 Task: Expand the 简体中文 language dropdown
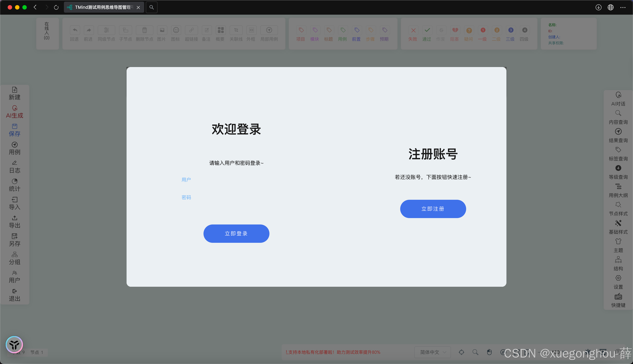pyautogui.click(x=432, y=352)
